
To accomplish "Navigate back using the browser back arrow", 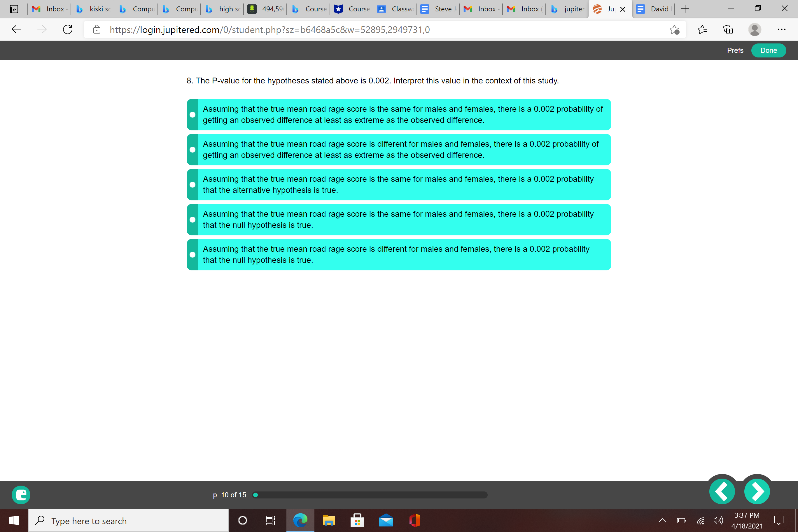I will 16,29.
